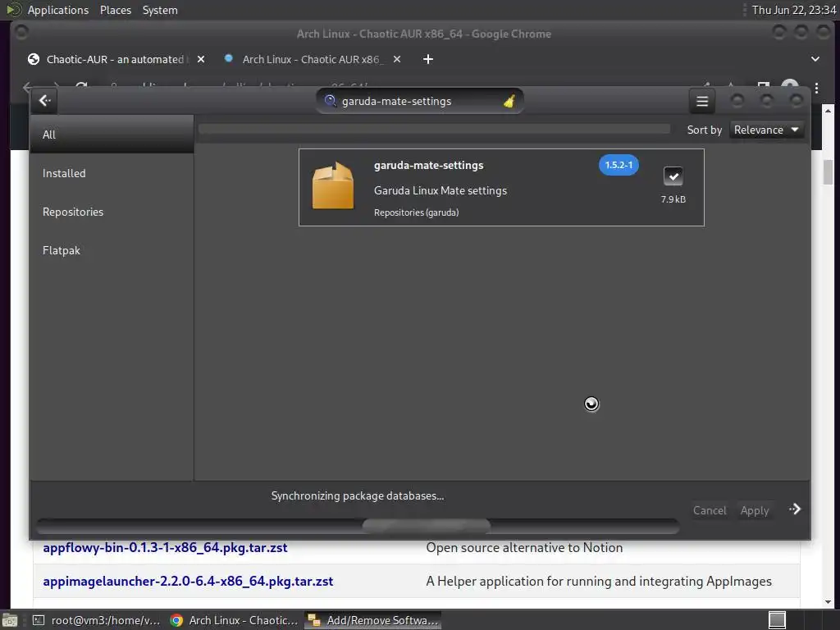Close the Arch Linux Chaotic AUR tab
The height and width of the screenshot is (630, 840).
click(397, 59)
